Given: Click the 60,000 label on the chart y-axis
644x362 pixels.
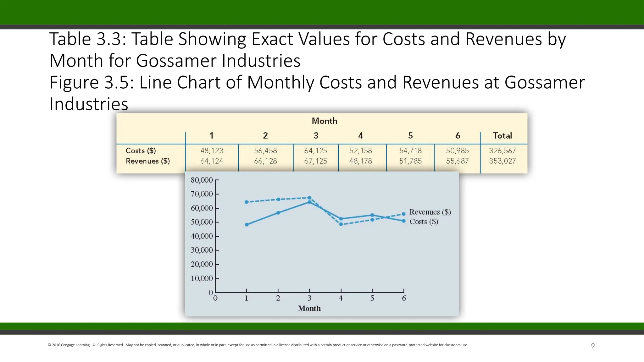Looking at the screenshot, I should [202, 208].
